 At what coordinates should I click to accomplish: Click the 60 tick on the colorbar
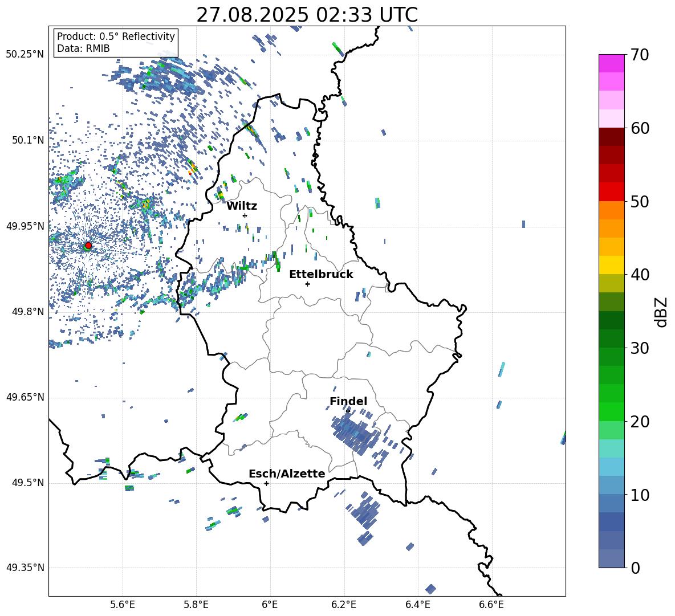640,128
